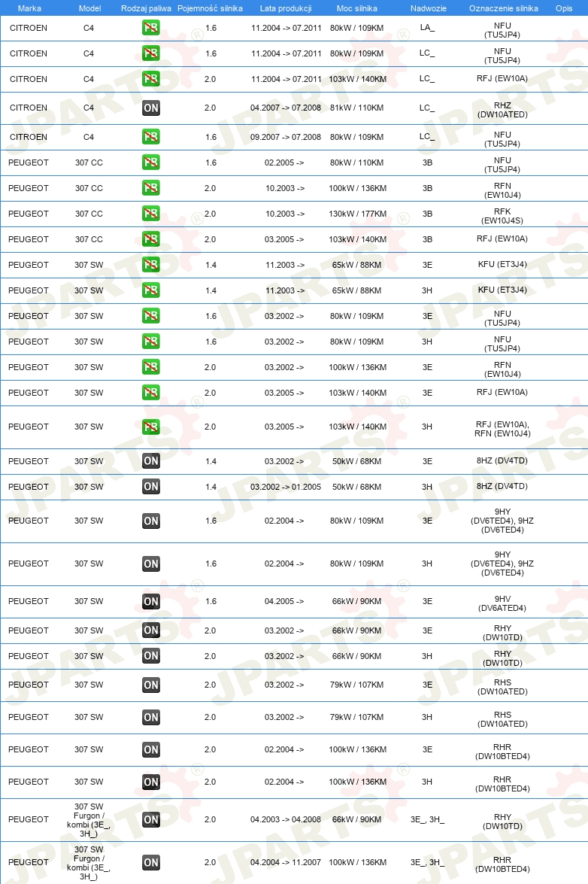The width and height of the screenshot is (588, 884).
Task: Select the RHZ (DW10ATED) engine code
Action: pos(502,110)
